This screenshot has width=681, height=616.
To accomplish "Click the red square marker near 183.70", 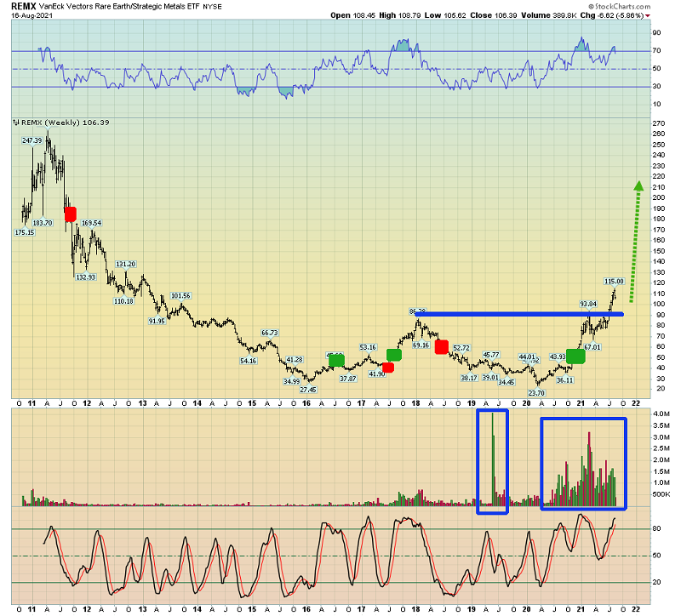I will [x=70, y=214].
